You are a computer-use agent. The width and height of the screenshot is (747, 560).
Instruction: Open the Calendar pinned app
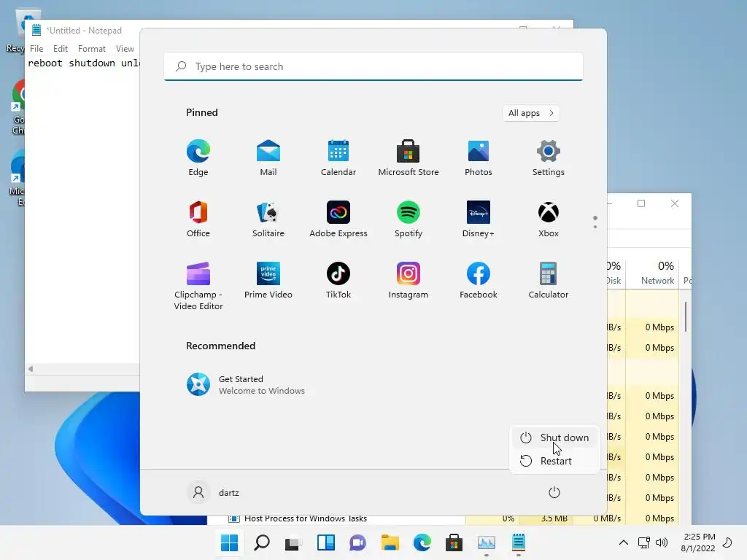coord(338,158)
